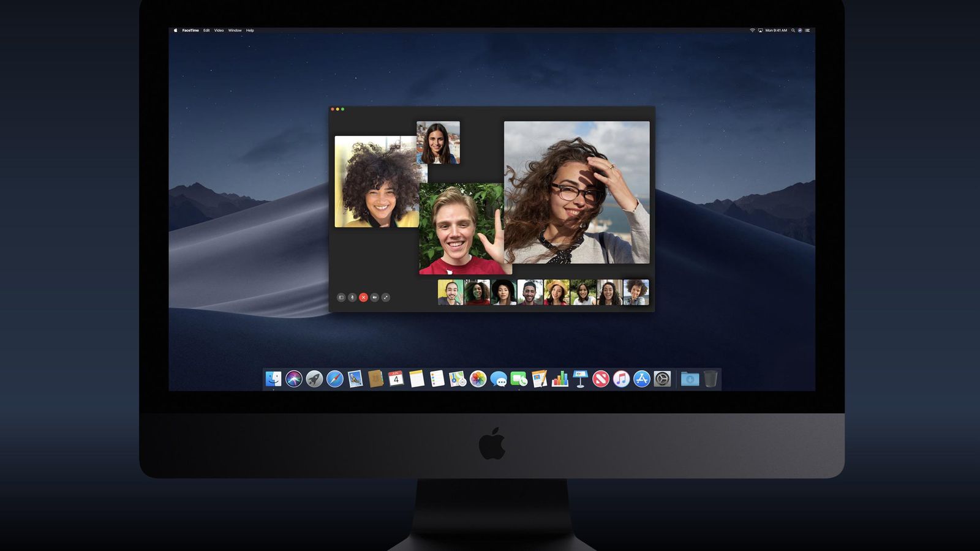Open System Preferences gear in Dock
The height and width of the screenshot is (551, 980).
[662, 379]
